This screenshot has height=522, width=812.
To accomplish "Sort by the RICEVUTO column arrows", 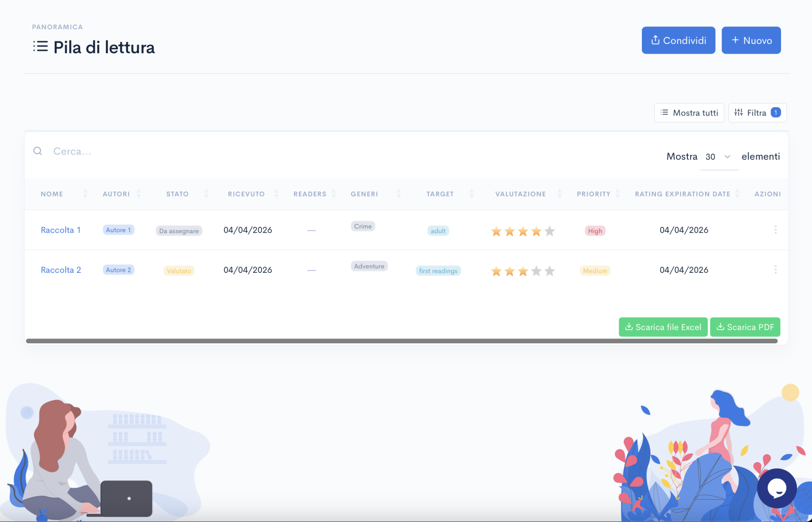I will [276, 194].
